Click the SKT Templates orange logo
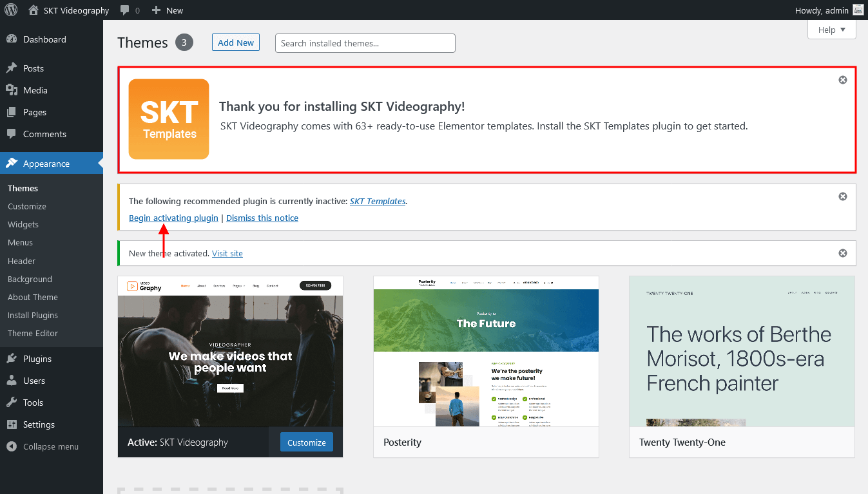Image resolution: width=868 pixels, height=494 pixels. pyautogui.click(x=169, y=119)
